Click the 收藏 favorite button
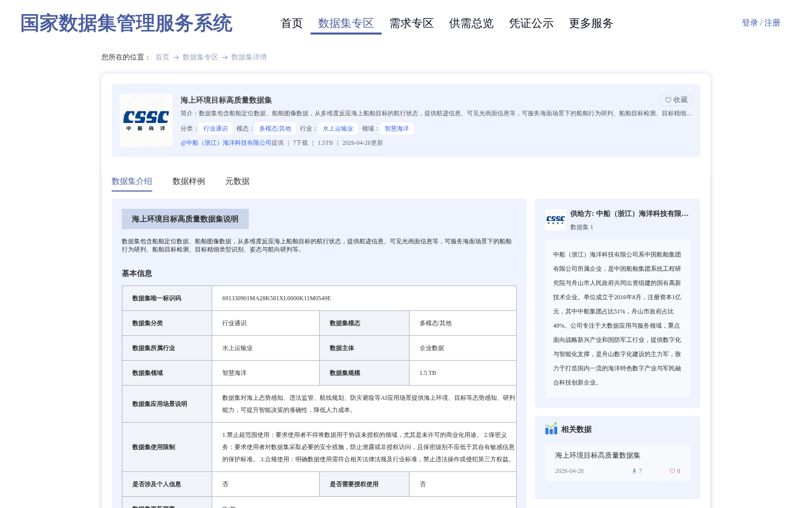The image size is (812, 508). point(676,100)
